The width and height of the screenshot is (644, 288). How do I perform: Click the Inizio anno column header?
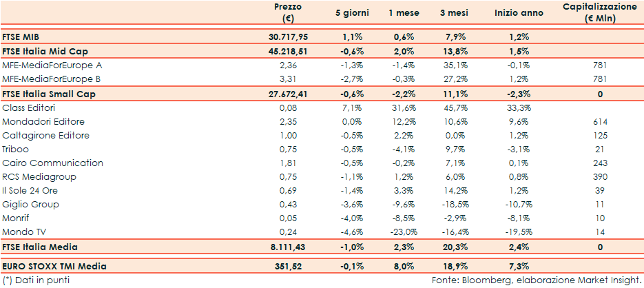519,13
